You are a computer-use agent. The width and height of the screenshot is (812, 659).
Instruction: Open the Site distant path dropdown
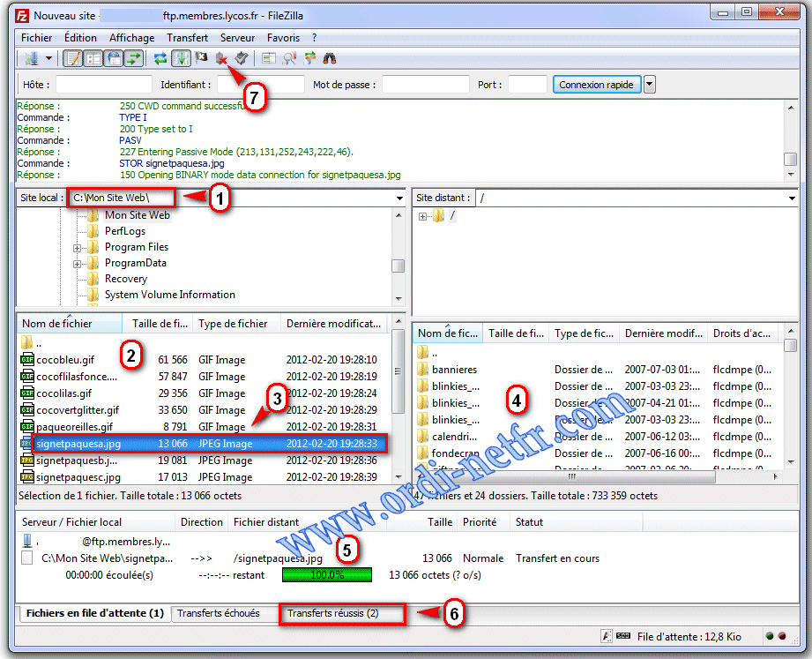tap(792, 198)
